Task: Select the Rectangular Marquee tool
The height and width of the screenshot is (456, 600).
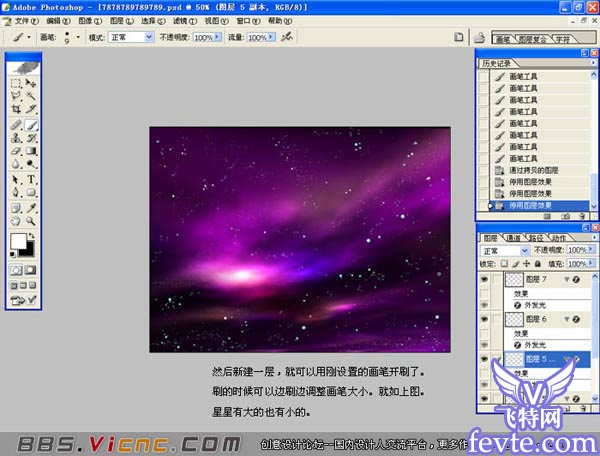Action: [15, 84]
